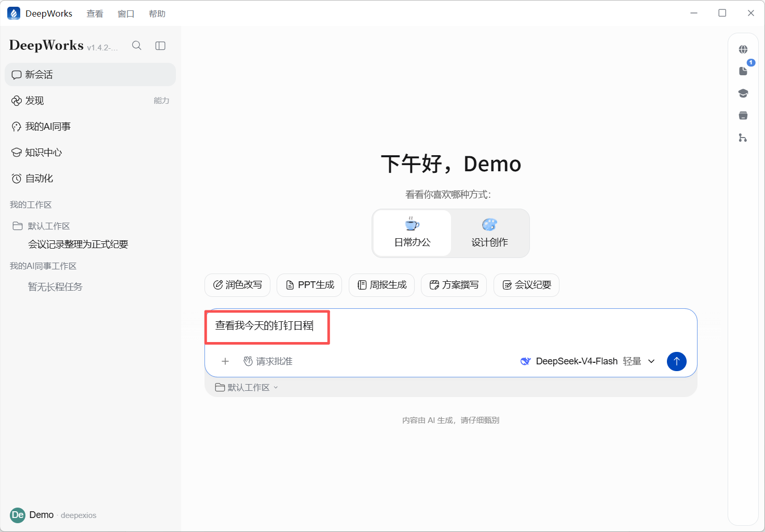Select the 日常办公 mode card

(x=413, y=233)
